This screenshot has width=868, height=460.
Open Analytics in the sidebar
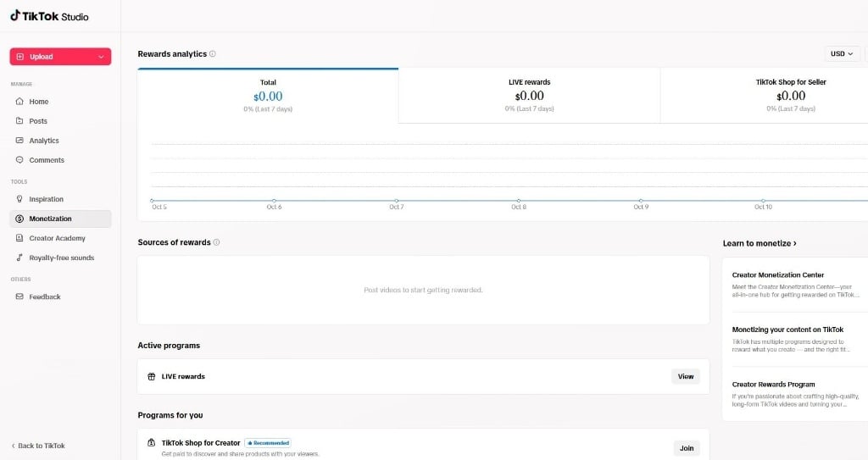(x=60, y=141)
